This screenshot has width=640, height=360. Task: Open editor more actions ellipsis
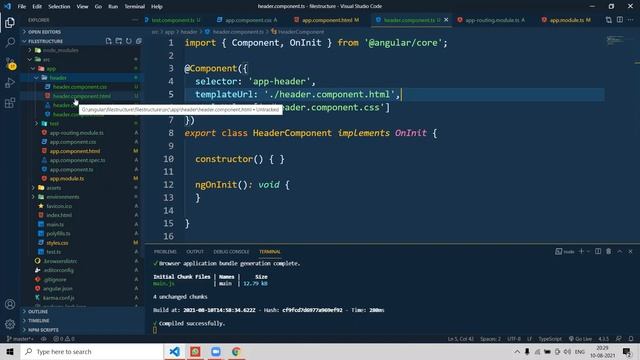coord(631,20)
